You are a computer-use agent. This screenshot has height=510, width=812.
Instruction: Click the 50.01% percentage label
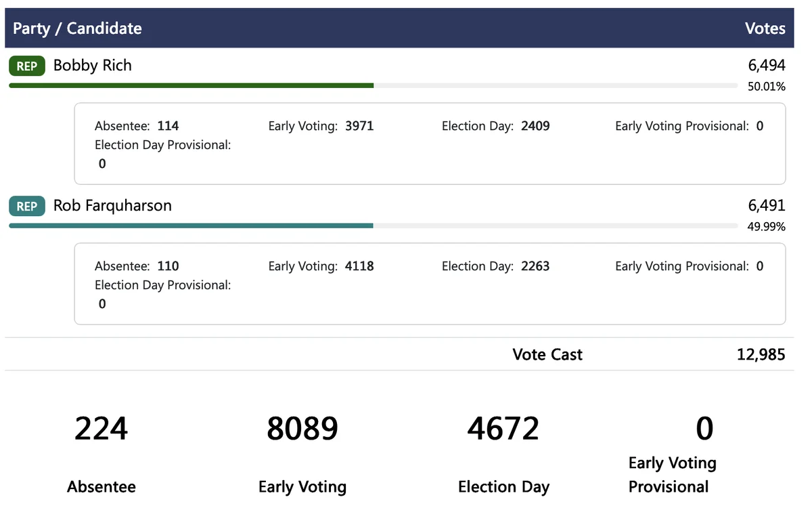tap(766, 87)
